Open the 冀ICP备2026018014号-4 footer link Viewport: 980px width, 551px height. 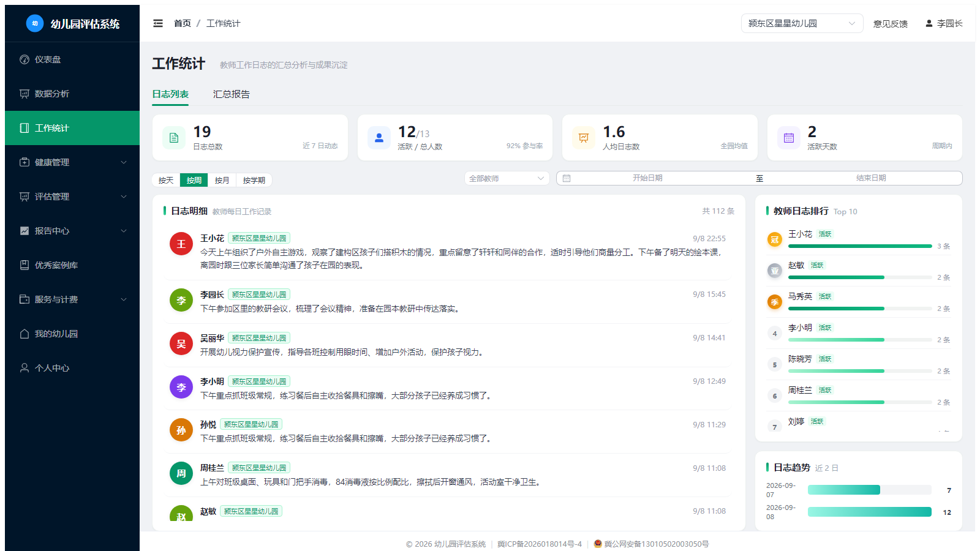click(x=540, y=544)
